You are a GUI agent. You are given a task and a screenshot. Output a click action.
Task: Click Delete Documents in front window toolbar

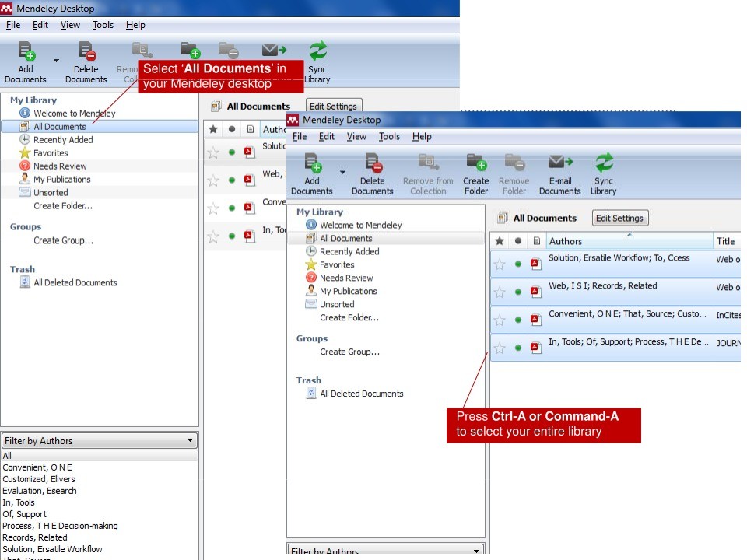[x=373, y=174]
